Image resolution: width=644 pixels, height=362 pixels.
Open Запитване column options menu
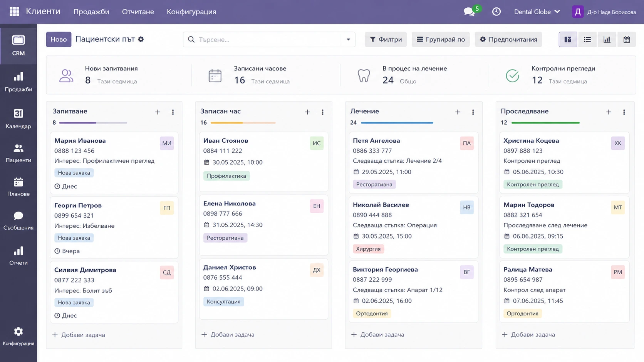click(x=173, y=112)
